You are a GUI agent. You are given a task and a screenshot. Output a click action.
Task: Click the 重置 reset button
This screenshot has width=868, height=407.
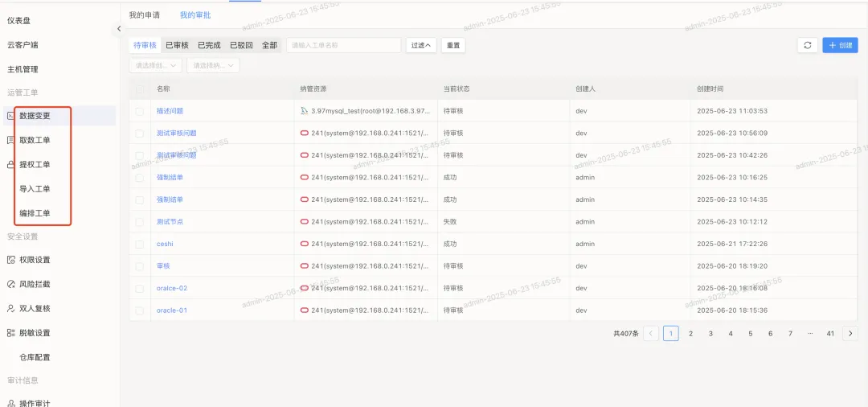pyautogui.click(x=453, y=45)
